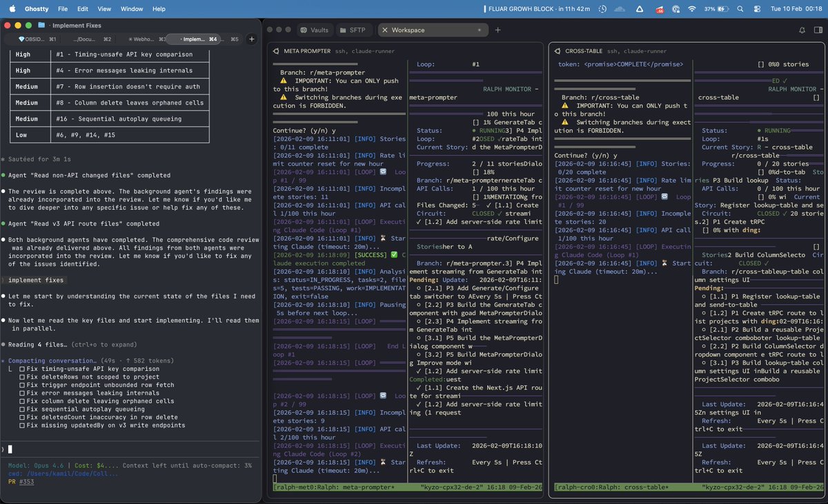This screenshot has width=828, height=504.
Task: Click '#8 - Column delete leaves orphaned cells' cell
Action: 130,103
